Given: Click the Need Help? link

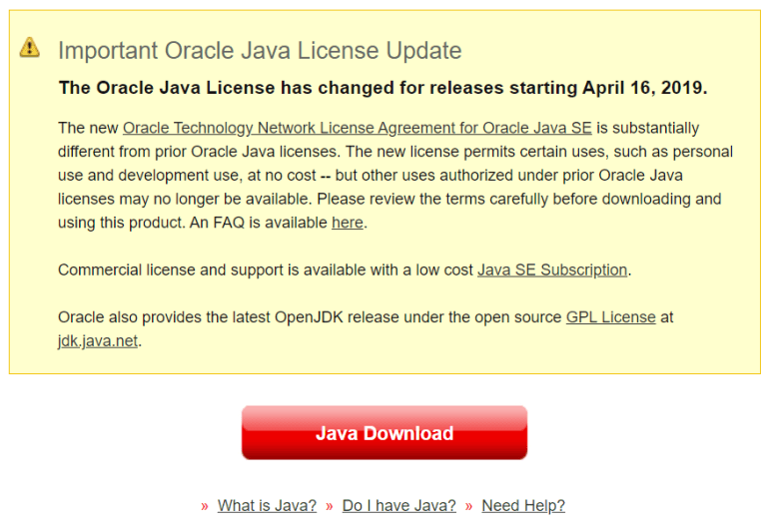Looking at the screenshot, I should (522, 506).
